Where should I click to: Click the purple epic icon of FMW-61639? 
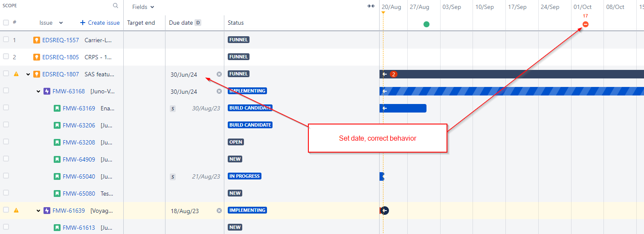47,211
